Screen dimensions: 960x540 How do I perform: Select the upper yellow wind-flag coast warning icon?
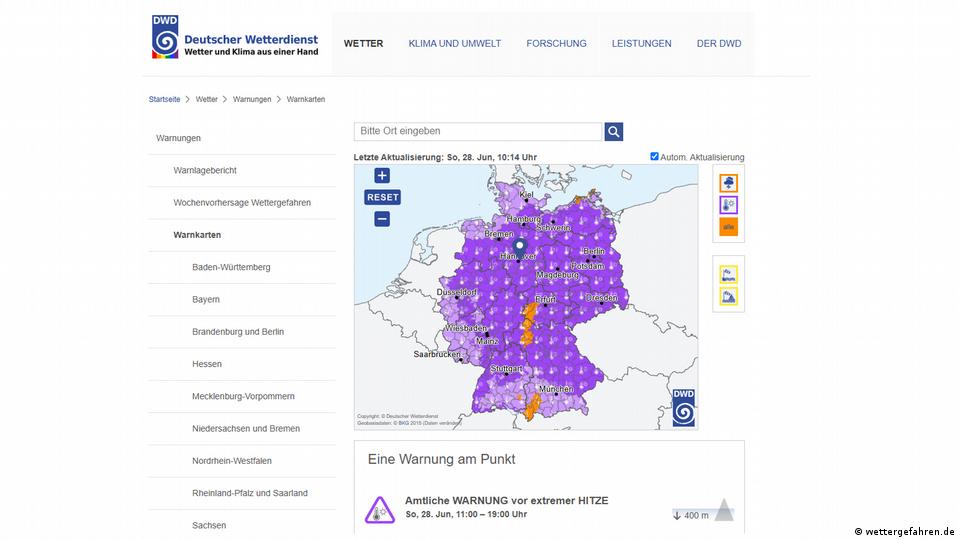coord(728,274)
